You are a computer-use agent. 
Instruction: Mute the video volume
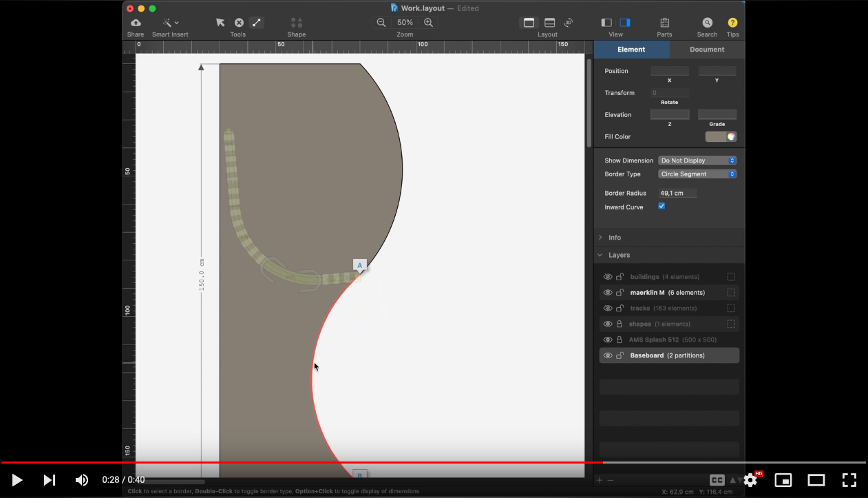(x=81, y=480)
